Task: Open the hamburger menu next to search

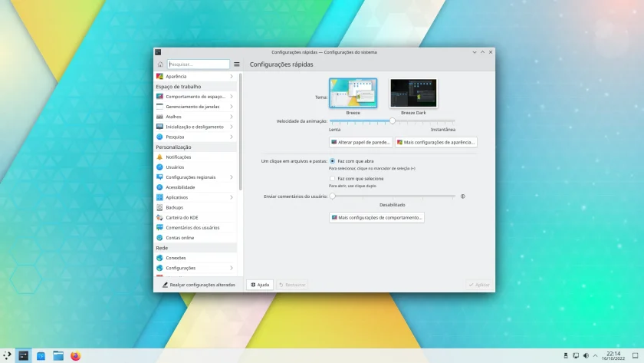Action: pyautogui.click(x=237, y=64)
